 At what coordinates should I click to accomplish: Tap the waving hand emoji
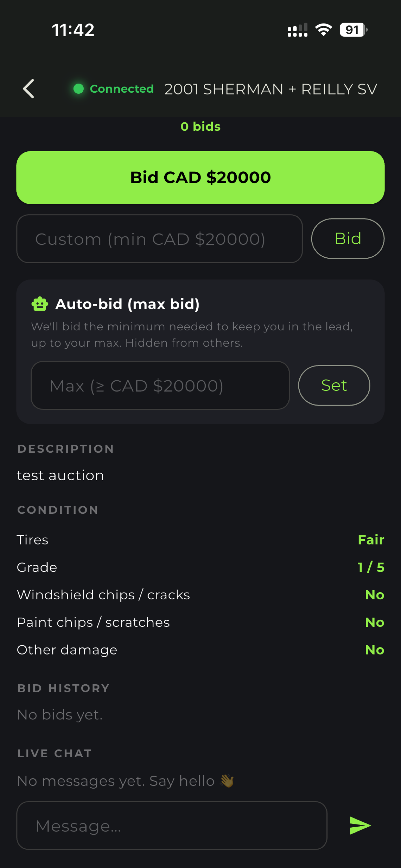tap(227, 781)
